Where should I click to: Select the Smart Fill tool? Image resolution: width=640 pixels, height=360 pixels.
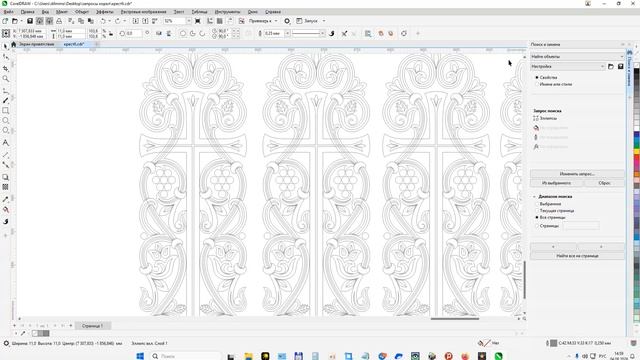5,221
